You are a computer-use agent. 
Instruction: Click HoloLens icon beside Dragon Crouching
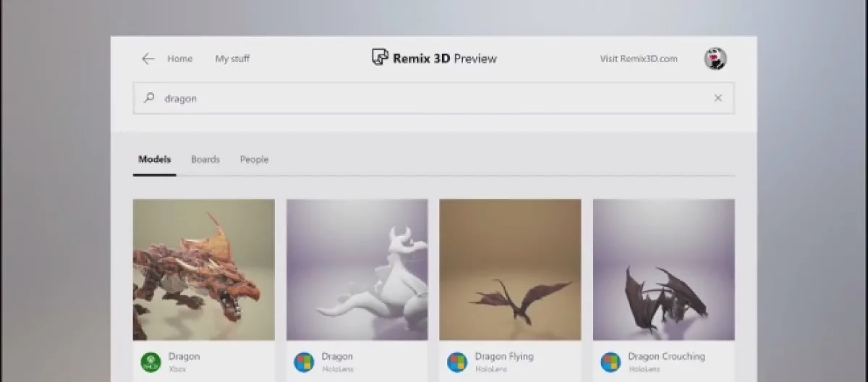[610, 362]
